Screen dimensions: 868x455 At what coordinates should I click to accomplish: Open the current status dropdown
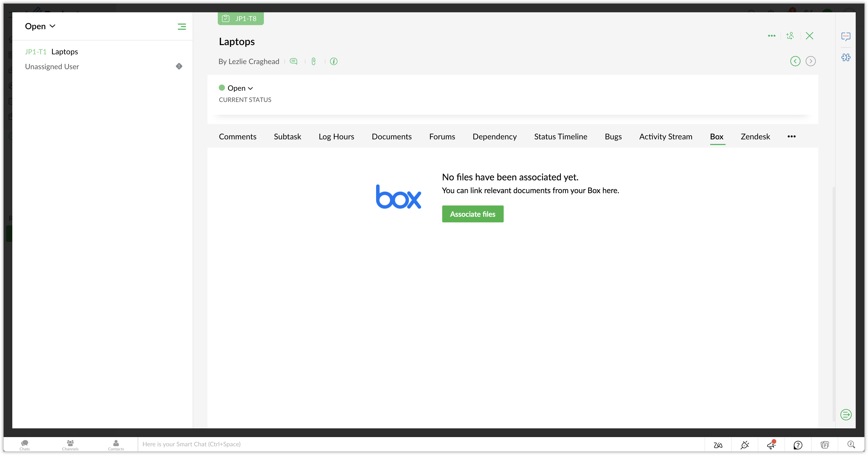[x=240, y=88]
